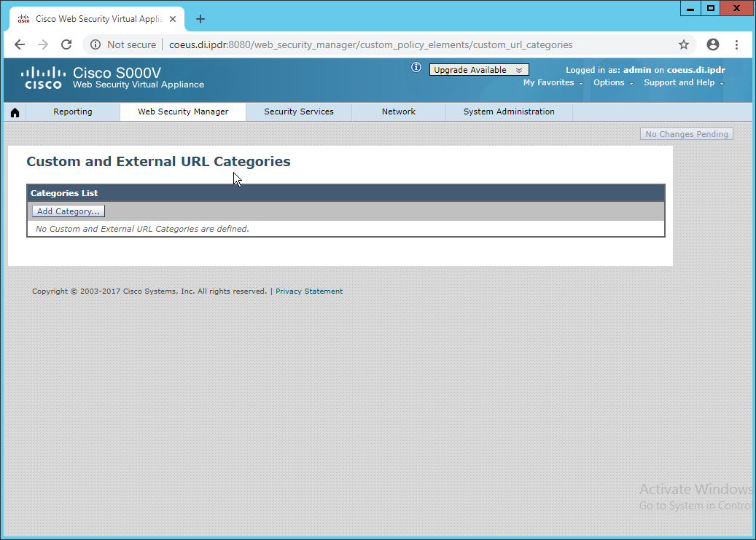Click the Custom and External URL Categories heading
Image resolution: width=756 pixels, height=540 pixels.
coord(159,162)
